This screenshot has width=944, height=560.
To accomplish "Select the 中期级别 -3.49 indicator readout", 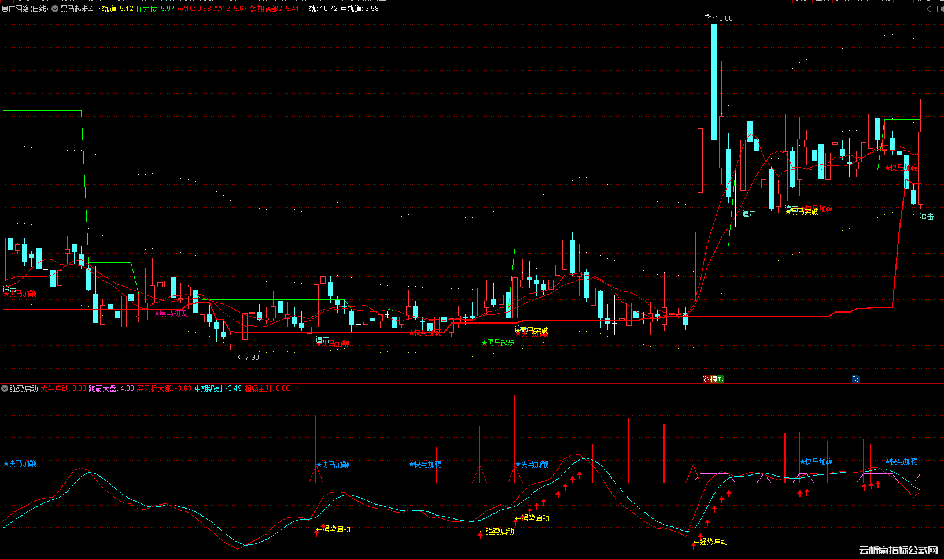I will click(x=217, y=388).
